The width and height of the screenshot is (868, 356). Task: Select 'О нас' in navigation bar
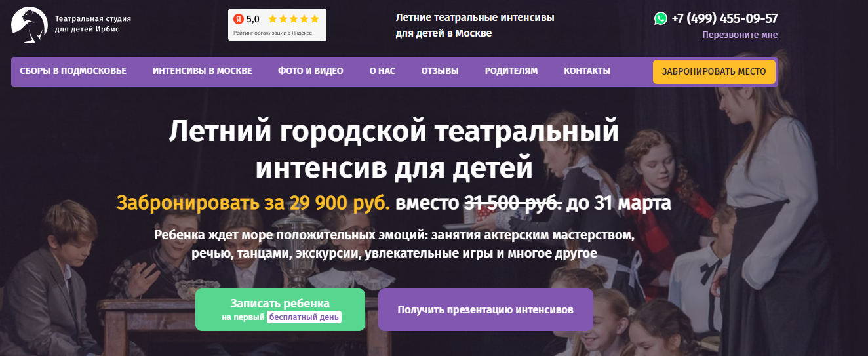point(382,71)
